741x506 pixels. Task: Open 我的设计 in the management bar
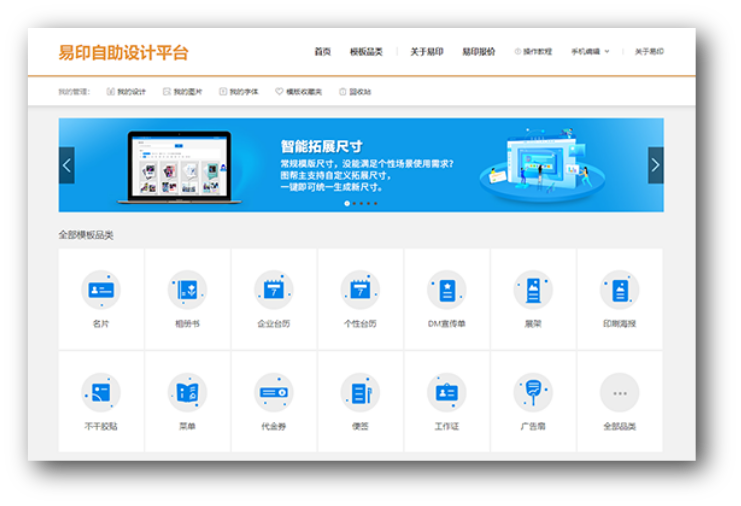pyautogui.click(x=126, y=92)
